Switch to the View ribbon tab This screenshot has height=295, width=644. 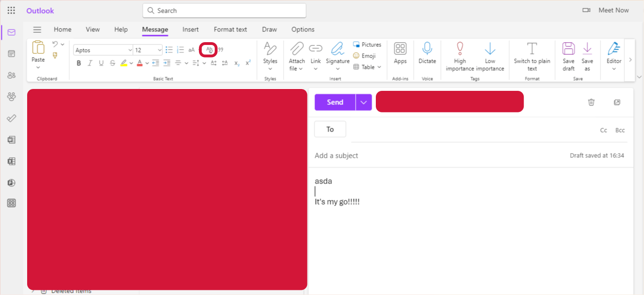(x=93, y=29)
